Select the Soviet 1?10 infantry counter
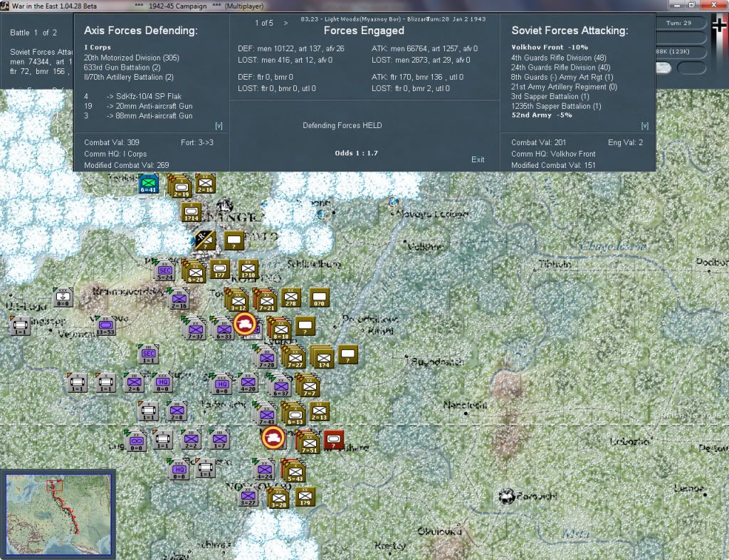Viewport: 729px width, 560px height. tap(248, 270)
